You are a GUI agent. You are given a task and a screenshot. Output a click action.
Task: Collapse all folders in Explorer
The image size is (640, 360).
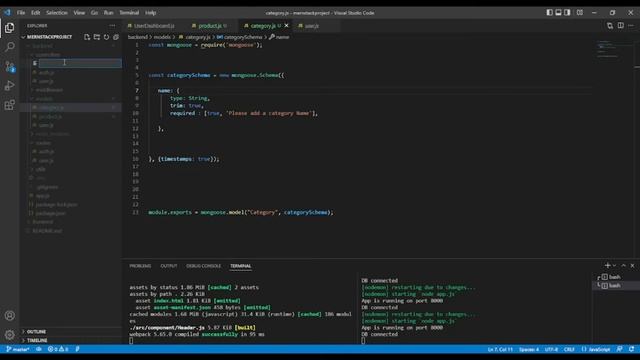point(116,37)
